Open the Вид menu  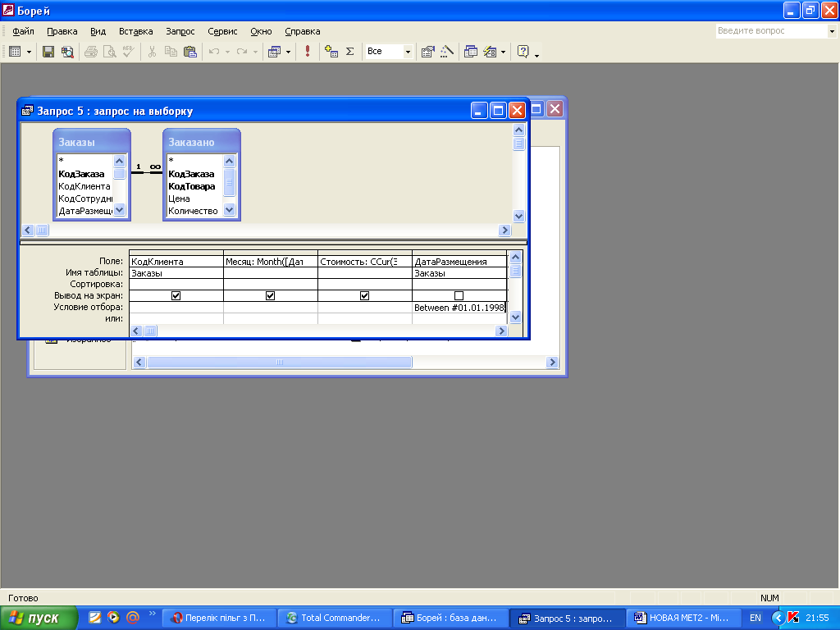coord(98,32)
